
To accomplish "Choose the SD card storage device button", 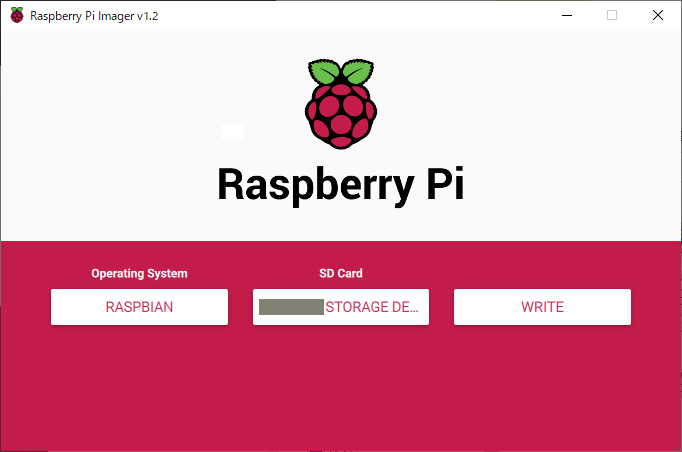I will click(341, 307).
